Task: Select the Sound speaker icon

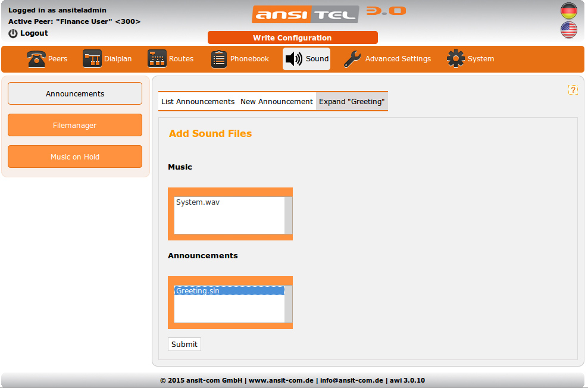Action: [x=294, y=59]
